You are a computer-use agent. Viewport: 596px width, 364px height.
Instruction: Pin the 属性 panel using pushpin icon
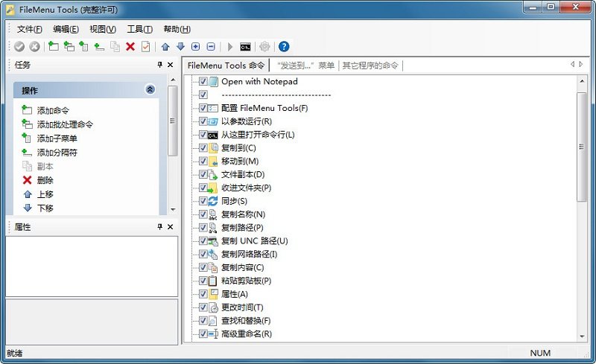click(159, 227)
